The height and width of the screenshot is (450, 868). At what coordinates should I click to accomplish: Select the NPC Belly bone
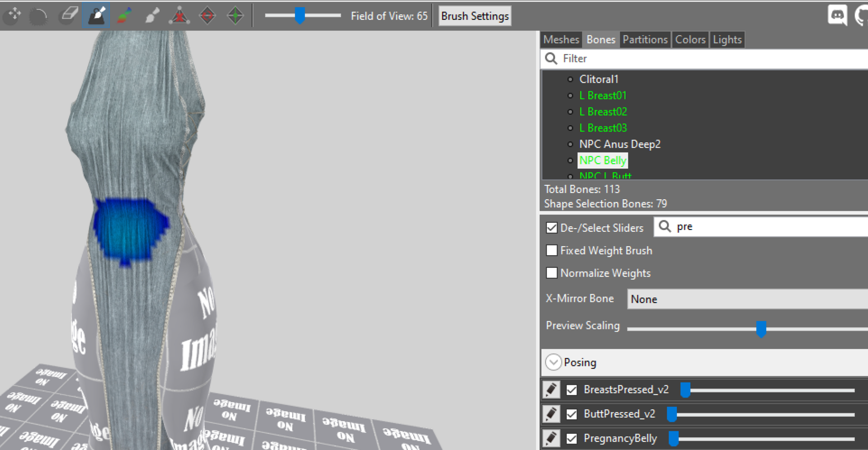(603, 160)
